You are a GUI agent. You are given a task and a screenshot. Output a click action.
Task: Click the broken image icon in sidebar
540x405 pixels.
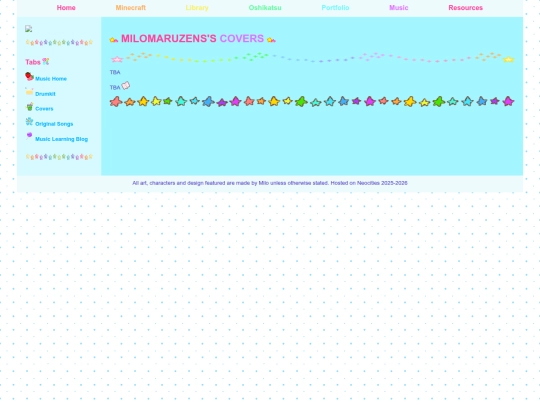(29, 29)
